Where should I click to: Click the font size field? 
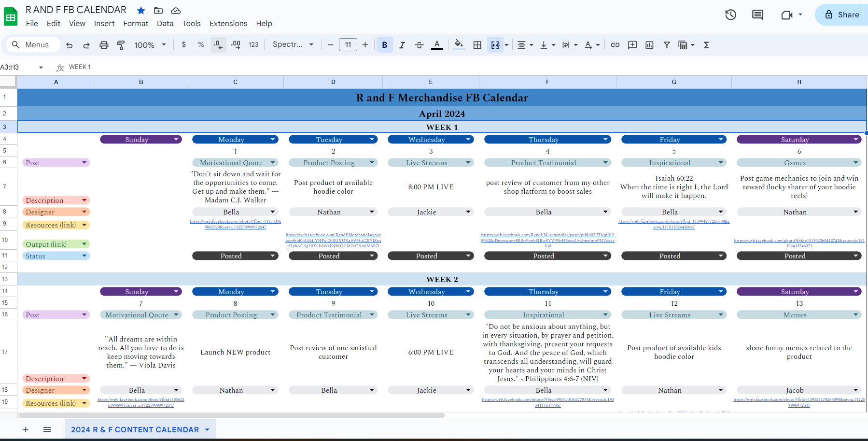[x=348, y=45]
